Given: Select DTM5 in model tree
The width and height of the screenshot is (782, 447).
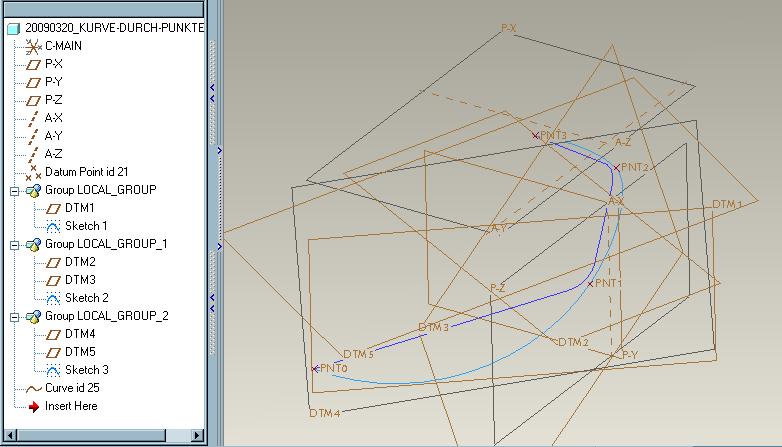Looking at the screenshot, I should pyautogui.click(x=80, y=351).
